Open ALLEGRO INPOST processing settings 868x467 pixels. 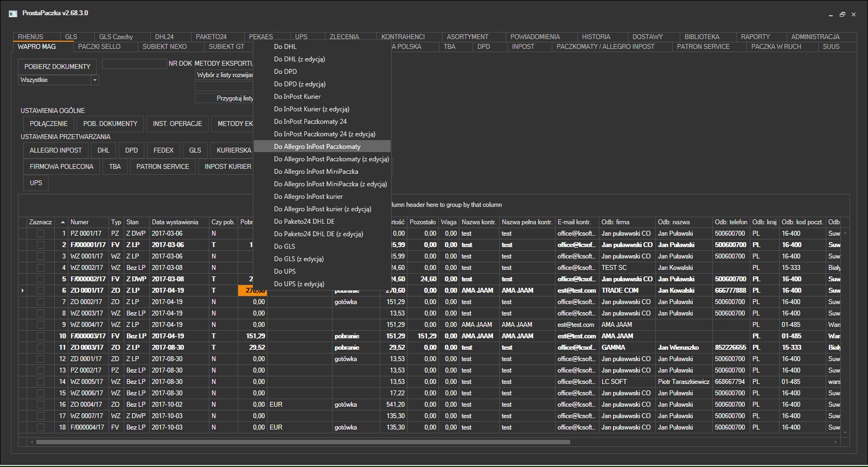[x=56, y=150]
